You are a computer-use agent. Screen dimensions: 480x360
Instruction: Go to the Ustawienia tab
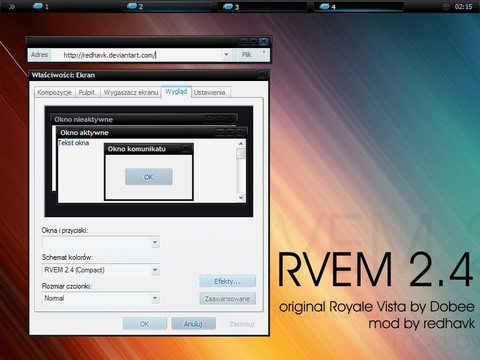210,93
